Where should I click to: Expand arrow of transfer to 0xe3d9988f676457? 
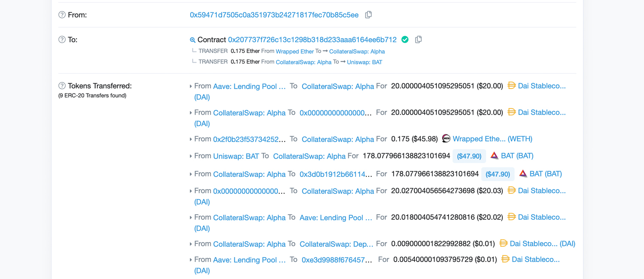click(191, 260)
